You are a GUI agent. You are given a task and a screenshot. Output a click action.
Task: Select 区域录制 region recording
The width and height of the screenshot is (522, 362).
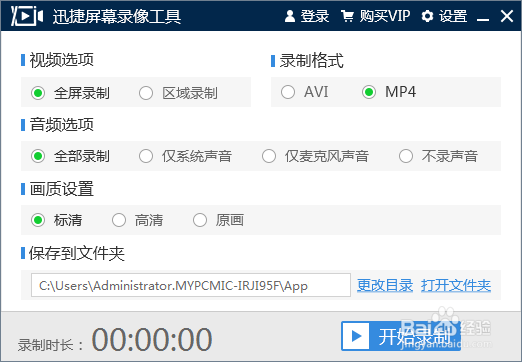179,93
